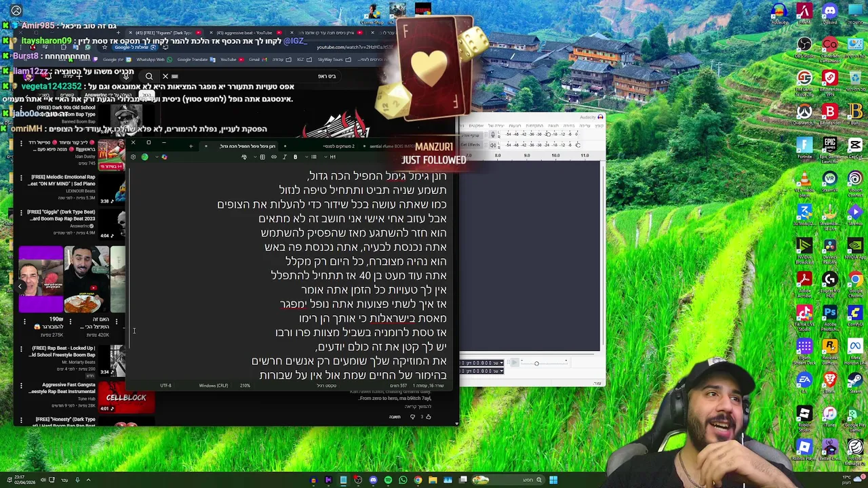The image size is (868, 488).
Task: Click the YouTube search magnifier button
Action: coord(149,77)
